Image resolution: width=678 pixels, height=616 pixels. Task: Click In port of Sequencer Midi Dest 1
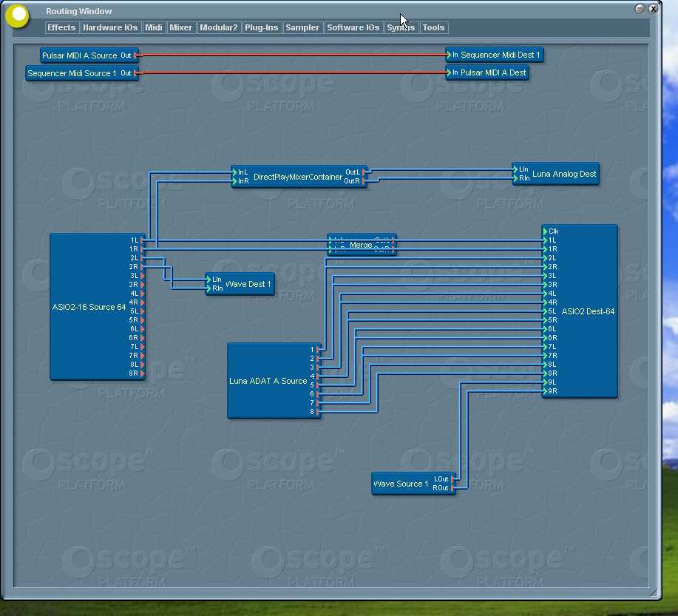[x=449, y=55]
